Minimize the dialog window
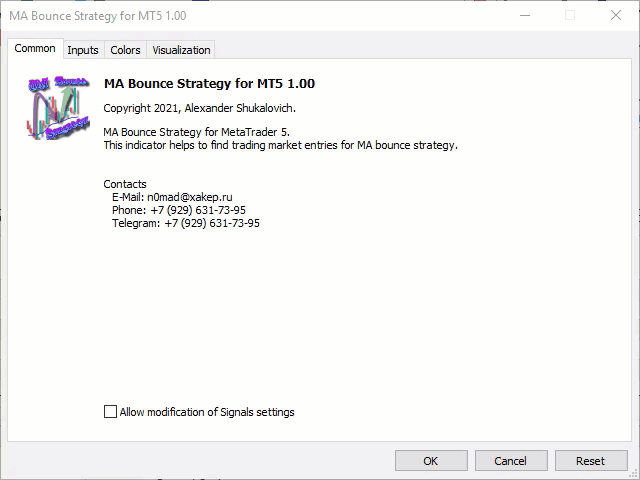This screenshot has width=640, height=480. point(525,16)
